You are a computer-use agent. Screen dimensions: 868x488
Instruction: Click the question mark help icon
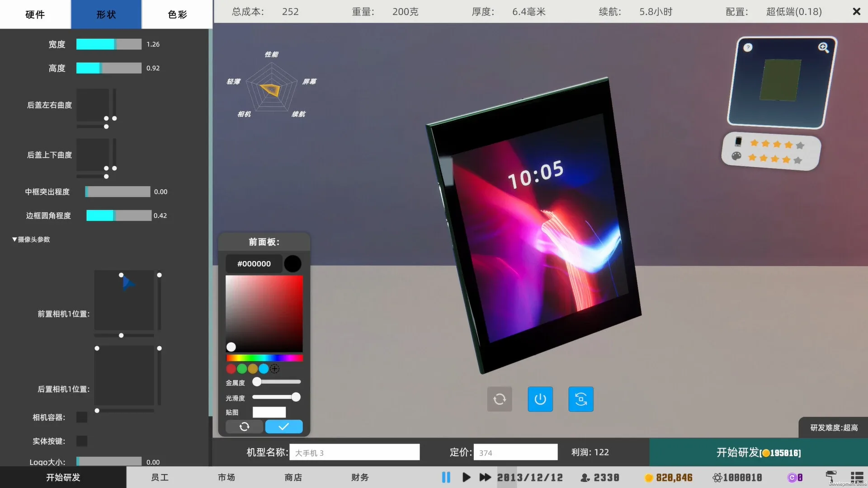pos(748,47)
